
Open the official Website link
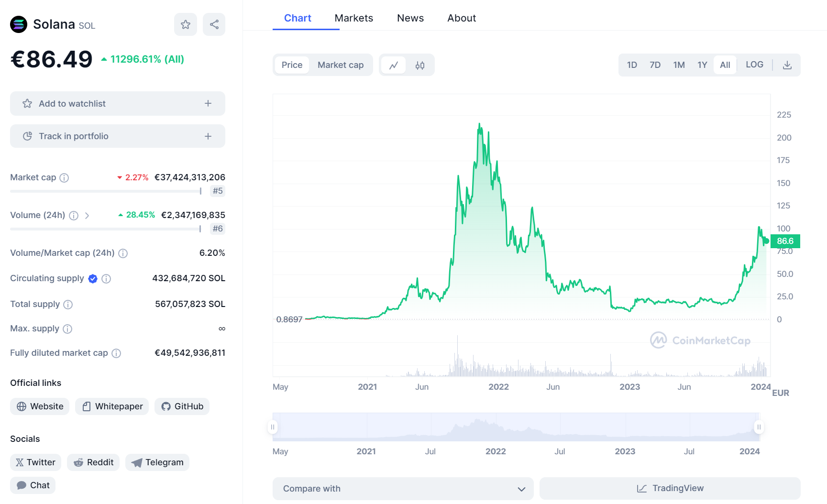tap(40, 406)
